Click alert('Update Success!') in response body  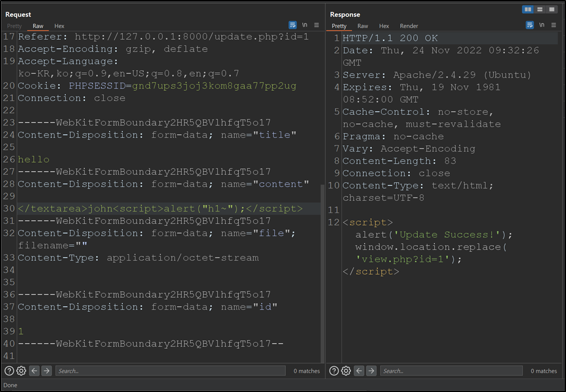pos(434,234)
